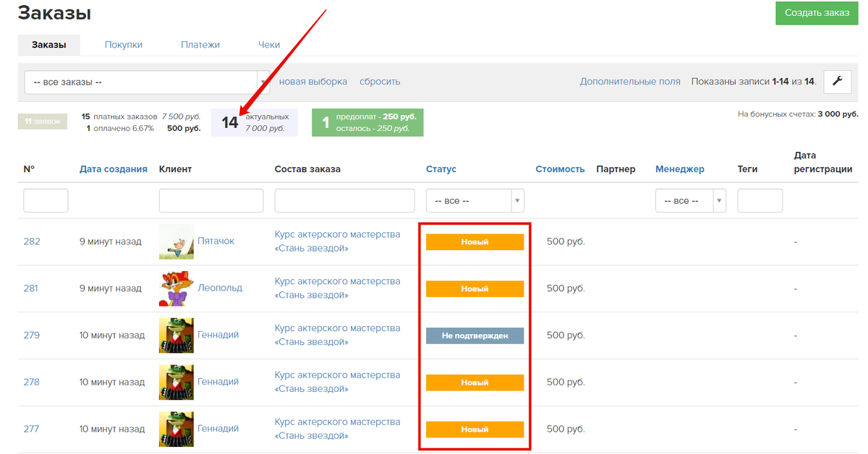Select the '14 актуальных' summary box
Image resolution: width=868 pixels, height=454 pixels.
coord(254,122)
